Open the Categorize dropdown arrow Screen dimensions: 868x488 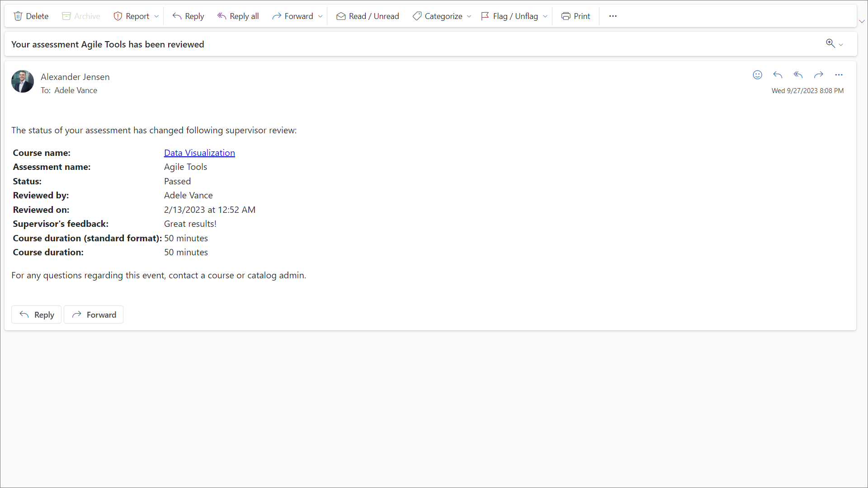[x=469, y=16]
